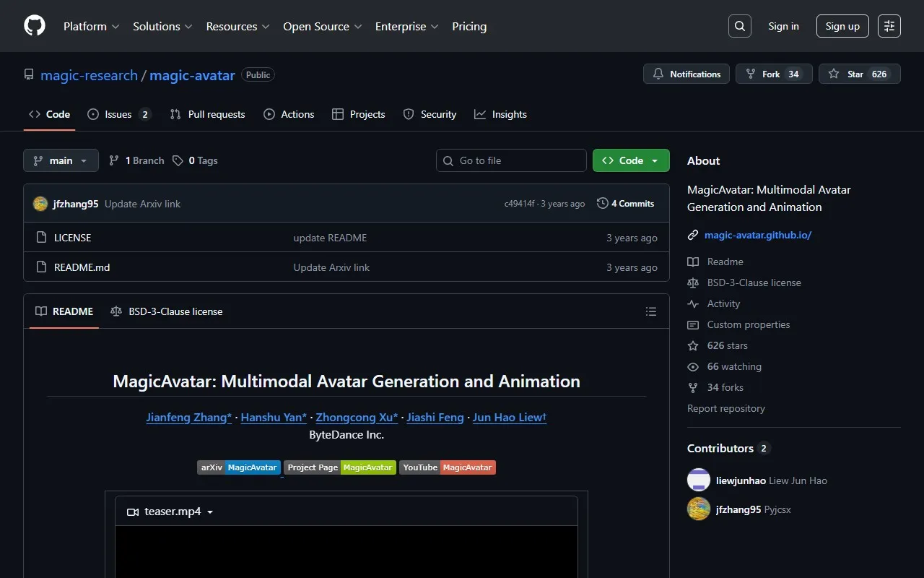Click the Jianfeng Zhang author link
The image size is (924, 578).
pyautogui.click(x=189, y=417)
